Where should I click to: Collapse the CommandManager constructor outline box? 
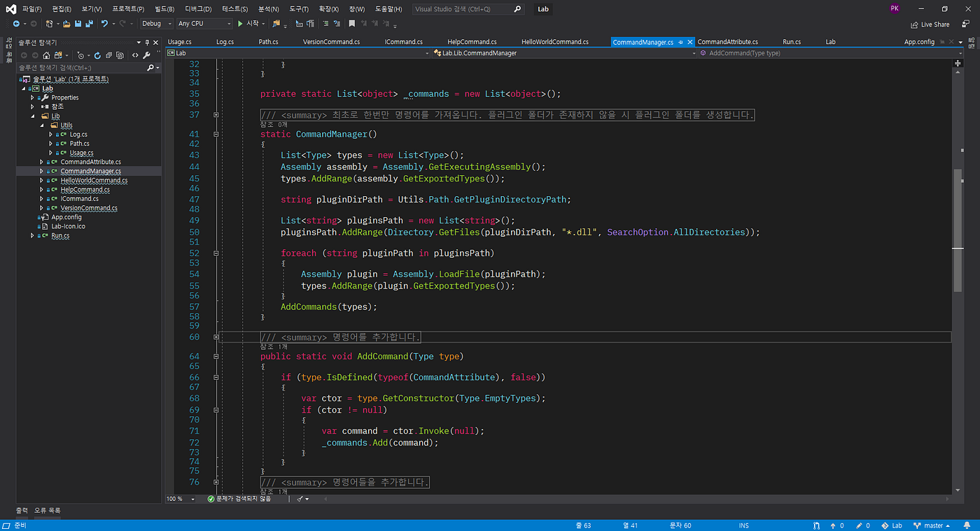pos(216,134)
